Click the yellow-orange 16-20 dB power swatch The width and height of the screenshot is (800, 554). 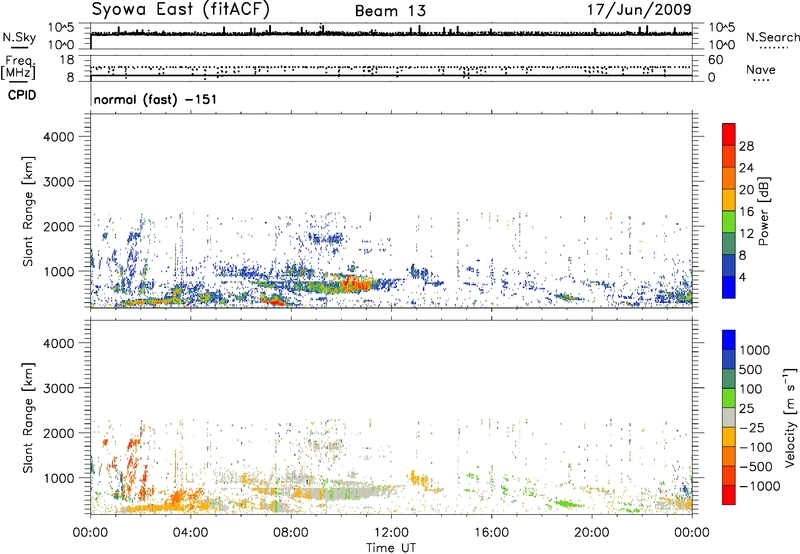point(729,199)
